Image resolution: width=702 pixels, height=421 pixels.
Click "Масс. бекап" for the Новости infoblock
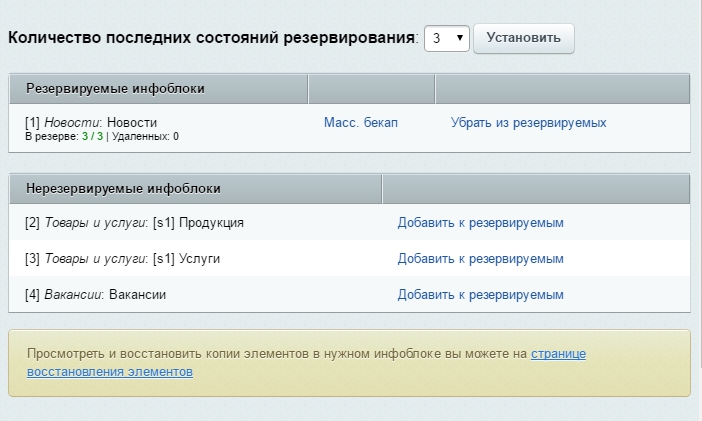point(361,123)
